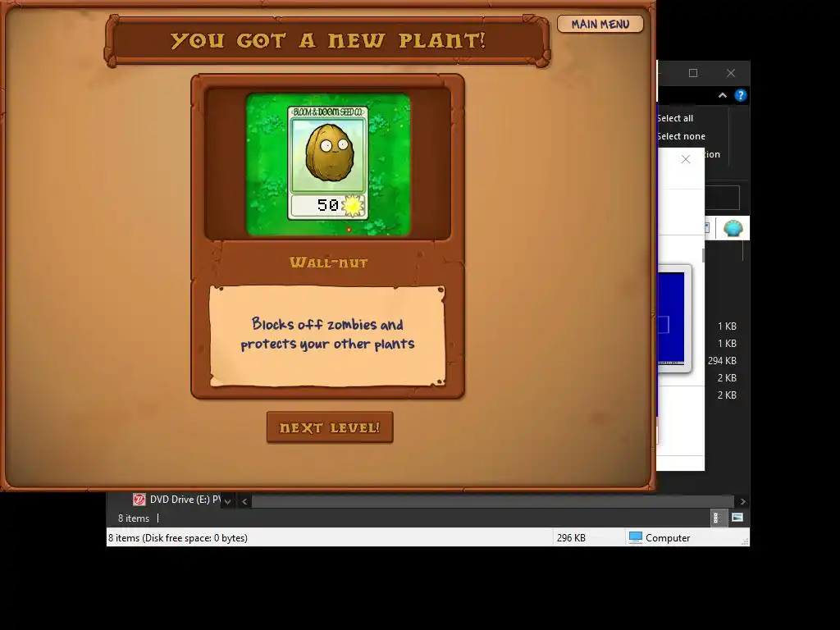The height and width of the screenshot is (630, 840).
Task: Click the Wall-nut description note
Action: click(327, 336)
